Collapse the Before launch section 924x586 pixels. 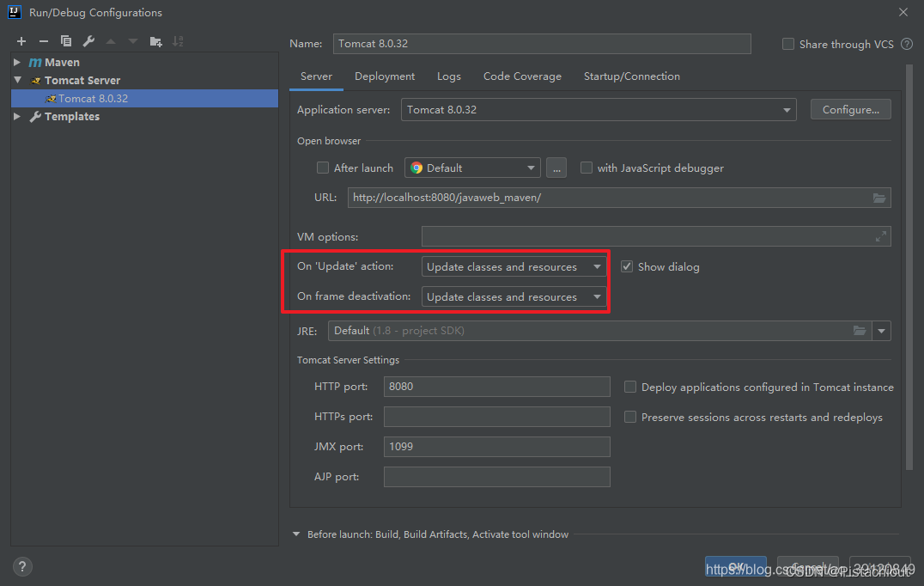(x=295, y=534)
